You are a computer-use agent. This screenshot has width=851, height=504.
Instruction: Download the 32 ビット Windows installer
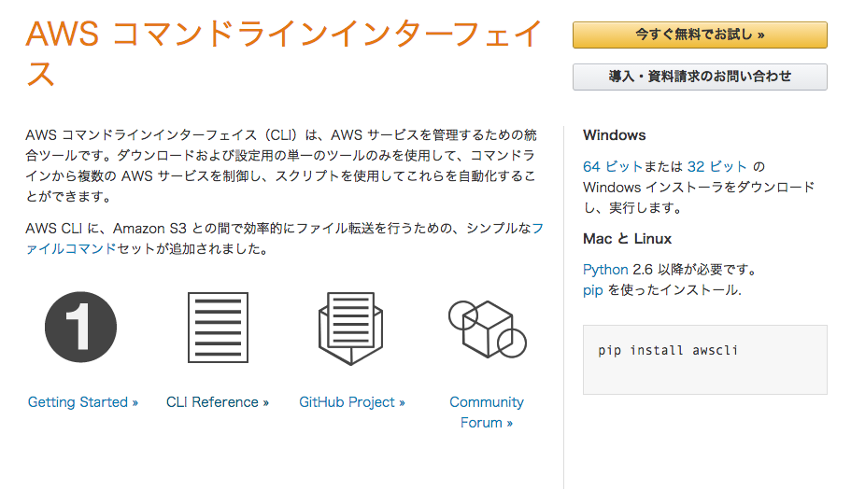coord(716,166)
